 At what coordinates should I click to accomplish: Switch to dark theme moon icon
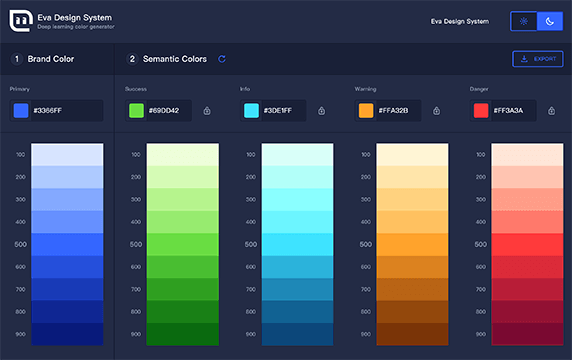(x=550, y=22)
